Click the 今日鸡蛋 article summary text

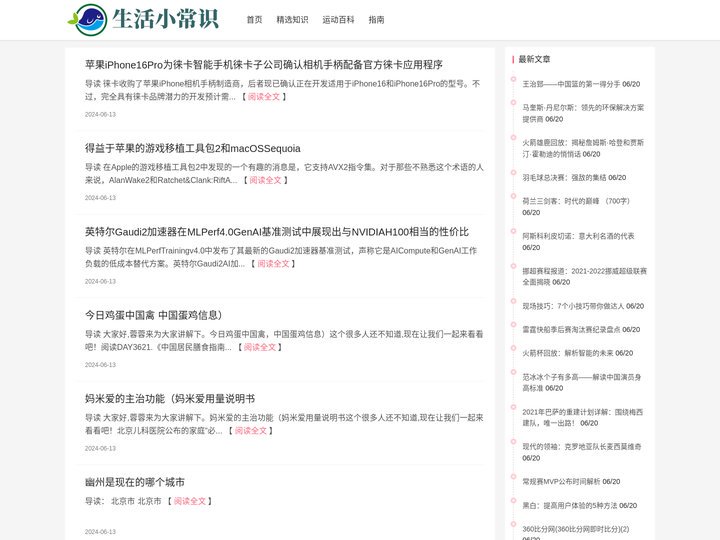click(x=284, y=341)
